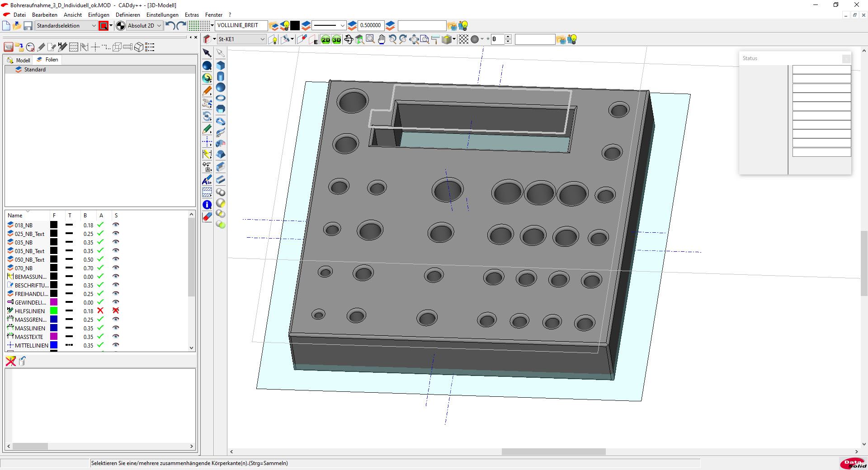Click the Save disk icon
This screenshot has height=470, width=868.
28,26
